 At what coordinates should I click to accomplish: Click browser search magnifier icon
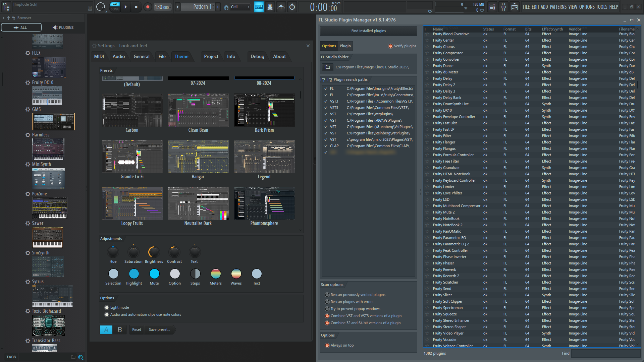[80, 357]
